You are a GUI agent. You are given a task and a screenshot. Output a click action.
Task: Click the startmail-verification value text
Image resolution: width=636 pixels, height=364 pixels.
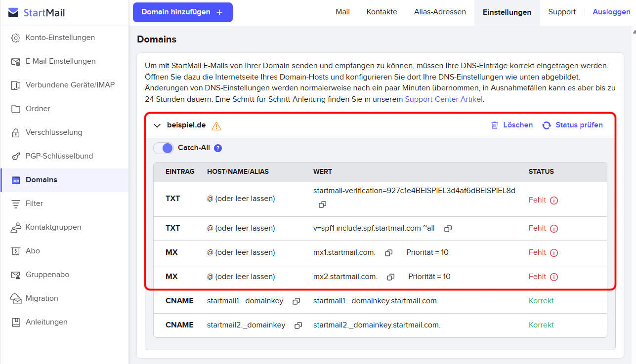(x=414, y=191)
